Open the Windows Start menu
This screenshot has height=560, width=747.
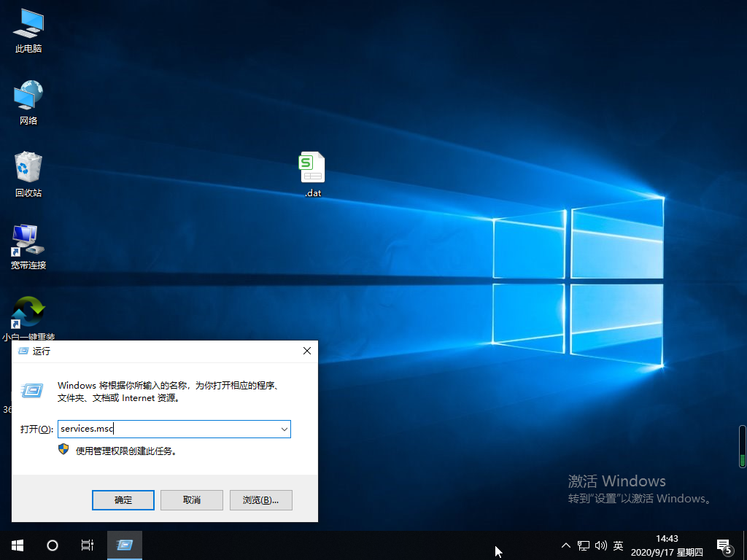pyautogui.click(x=18, y=545)
